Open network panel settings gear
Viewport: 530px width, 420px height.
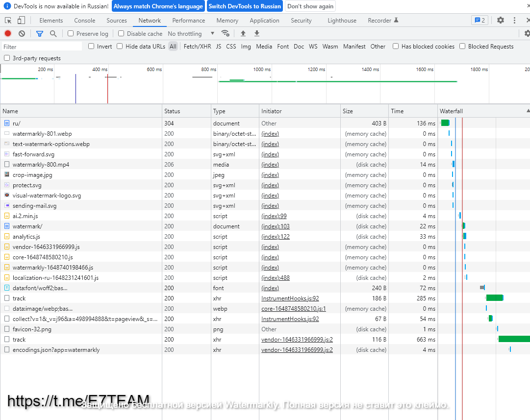(x=527, y=33)
